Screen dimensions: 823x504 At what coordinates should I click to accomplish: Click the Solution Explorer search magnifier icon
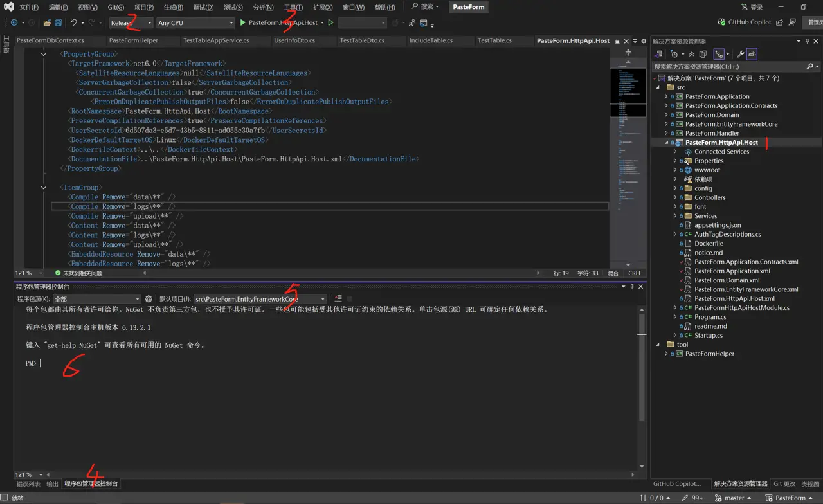(809, 66)
